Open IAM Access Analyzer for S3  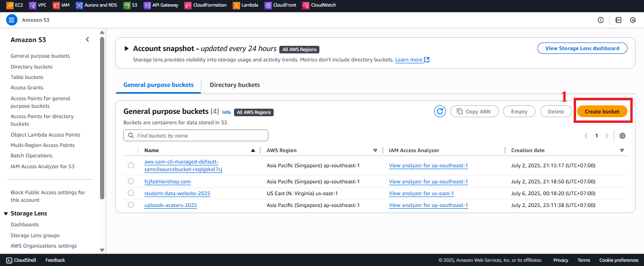42,166
